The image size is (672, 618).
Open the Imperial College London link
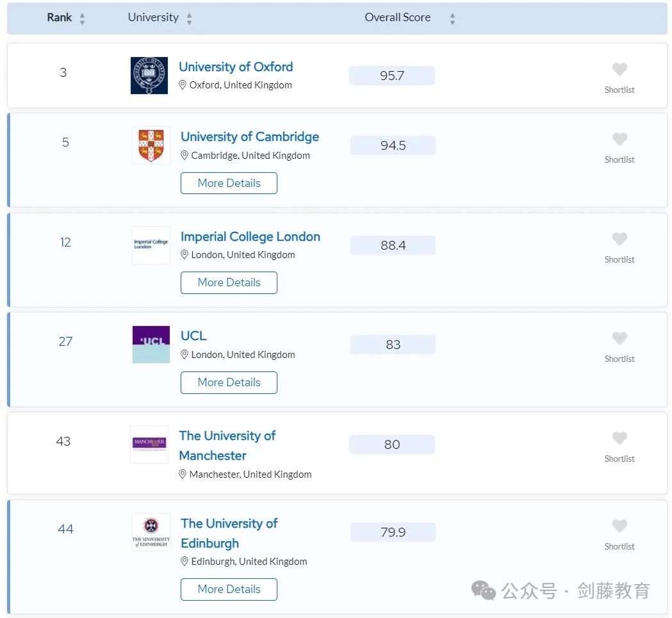pos(250,236)
